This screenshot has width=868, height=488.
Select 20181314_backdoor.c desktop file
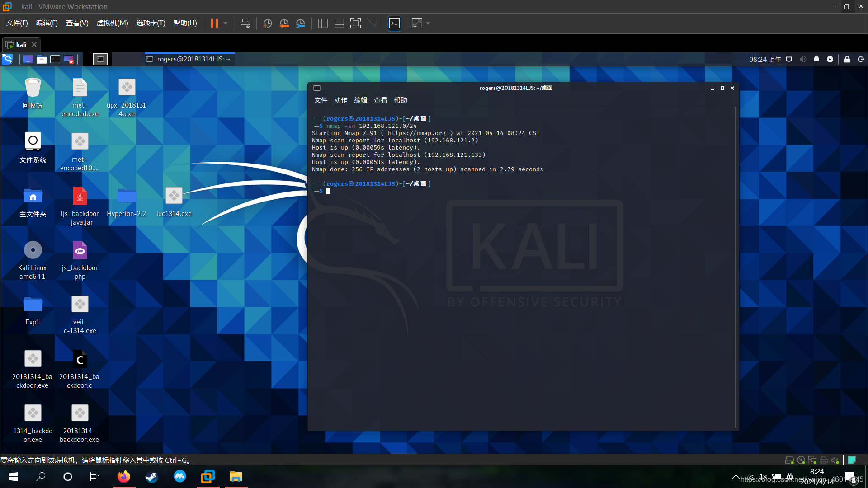click(80, 369)
